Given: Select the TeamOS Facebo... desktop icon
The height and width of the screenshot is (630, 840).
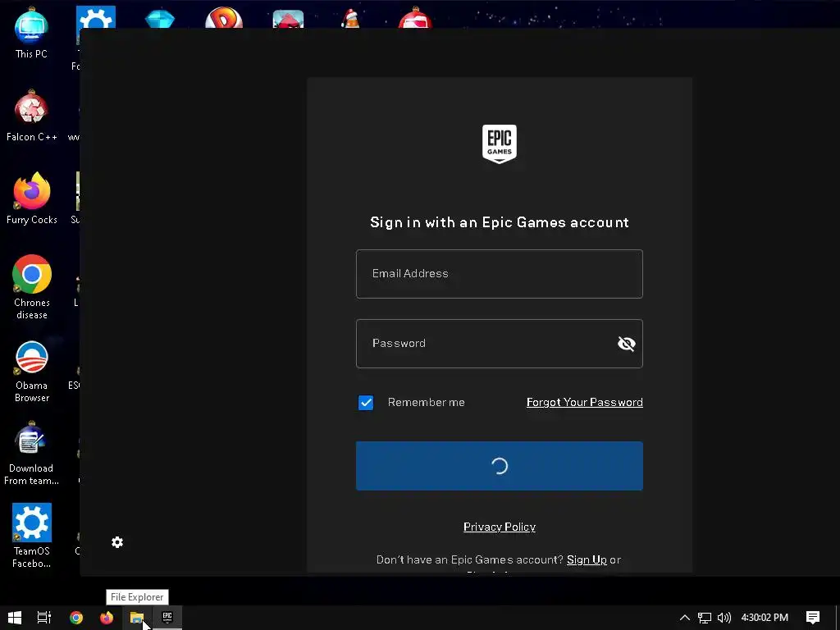Looking at the screenshot, I should (32, 536).
